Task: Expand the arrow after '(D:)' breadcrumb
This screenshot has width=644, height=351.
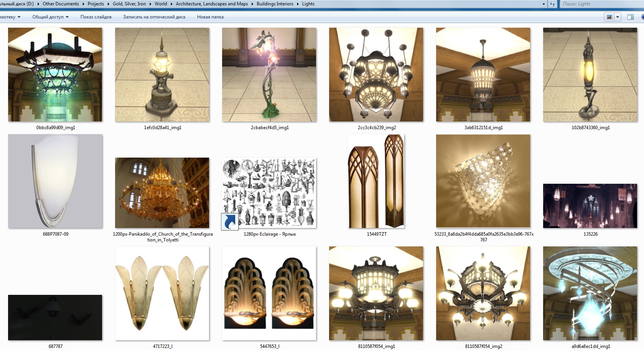Action: coord(38,4)
